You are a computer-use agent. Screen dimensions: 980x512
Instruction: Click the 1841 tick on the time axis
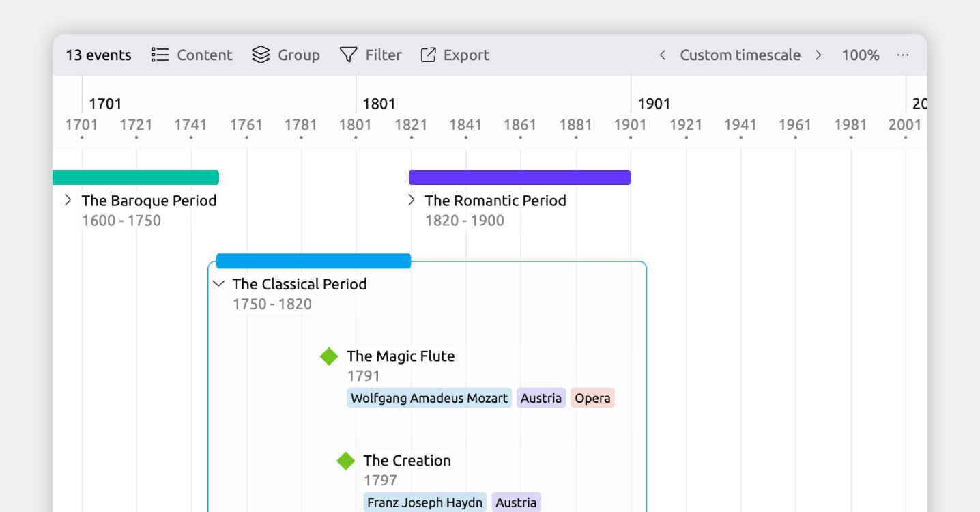click(x=465, y=125)
